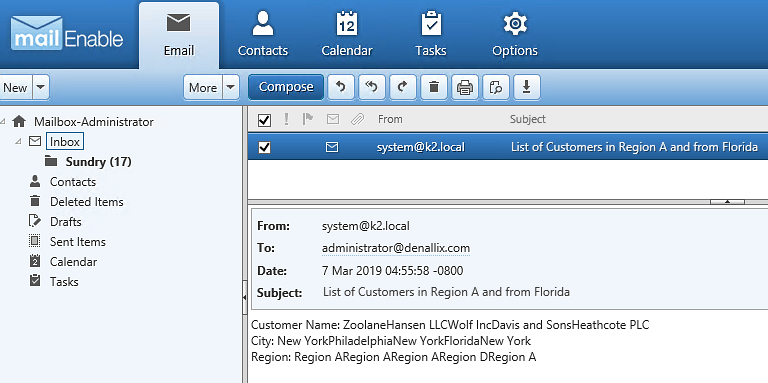
Task: Collapse the preview pane with splitter arrow
Action: 727,201
